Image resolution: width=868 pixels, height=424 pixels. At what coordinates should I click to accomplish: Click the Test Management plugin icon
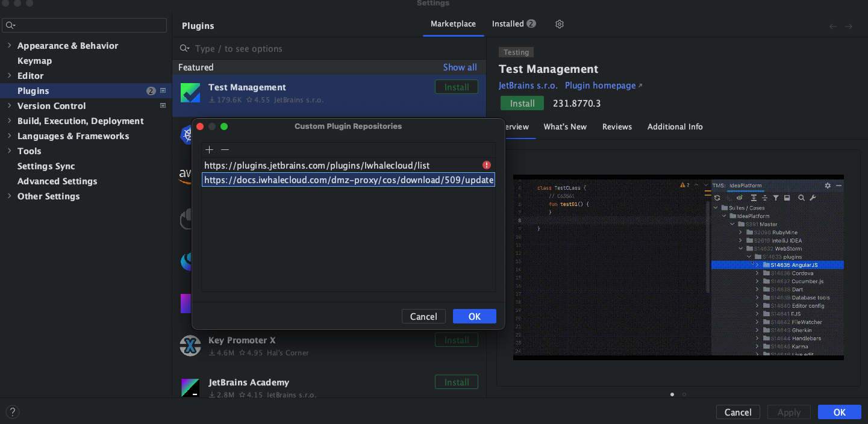point(190,93)
